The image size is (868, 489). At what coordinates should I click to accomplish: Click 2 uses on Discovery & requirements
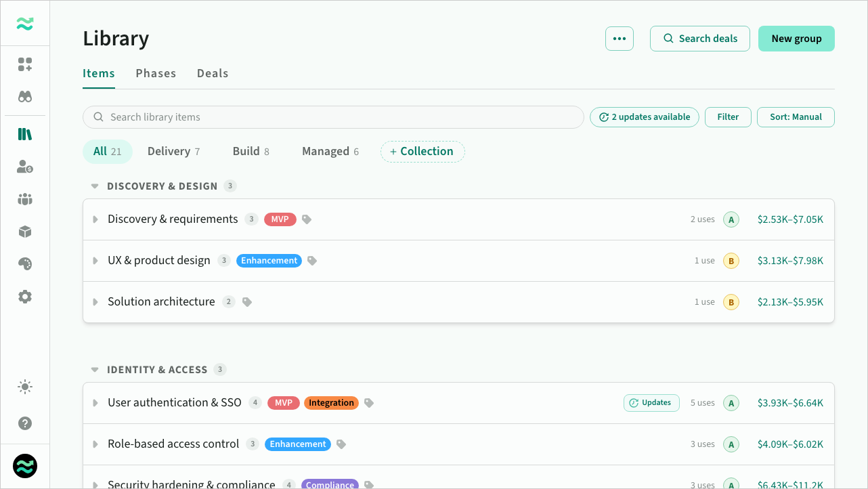[x=702, y=219]
